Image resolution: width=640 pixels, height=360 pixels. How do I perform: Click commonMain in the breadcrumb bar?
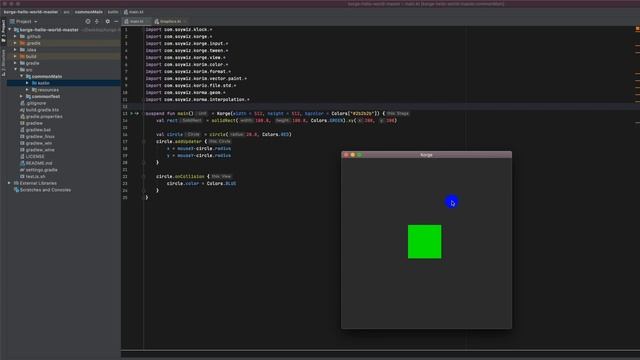click(x=89, y=12)
